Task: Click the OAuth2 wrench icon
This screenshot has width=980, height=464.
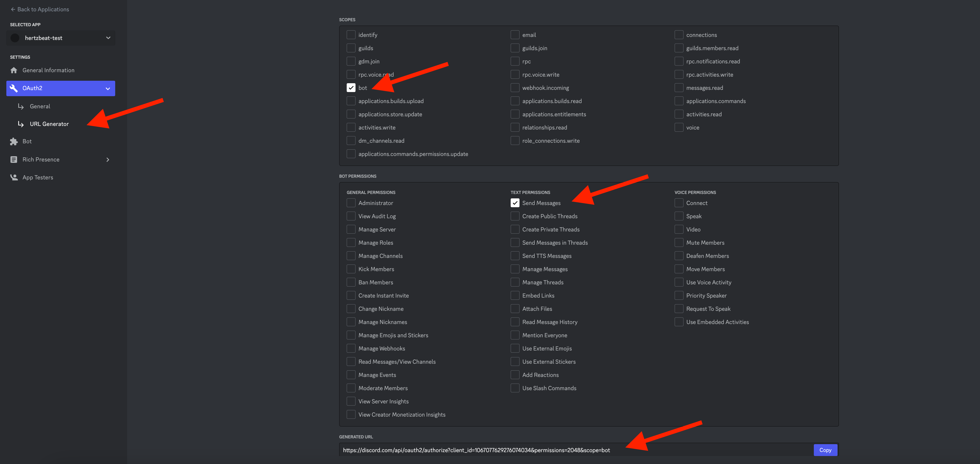Action: [x=14, y=88]
